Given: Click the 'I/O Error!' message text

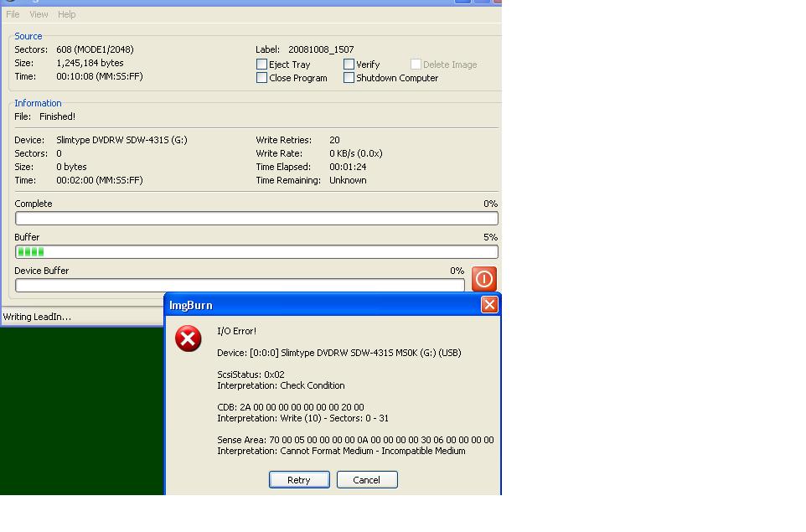Looking at the screenshot, I should click(236, 331).
